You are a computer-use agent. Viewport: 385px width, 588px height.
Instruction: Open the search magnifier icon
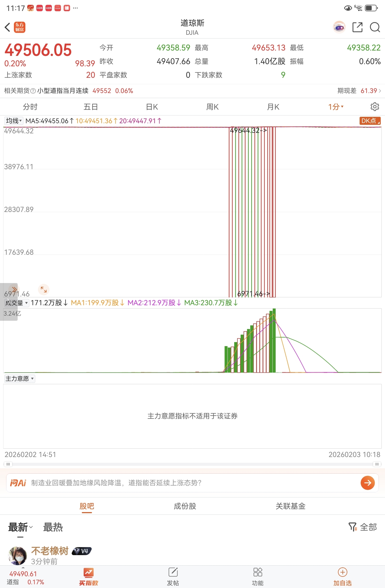point(375,27)
